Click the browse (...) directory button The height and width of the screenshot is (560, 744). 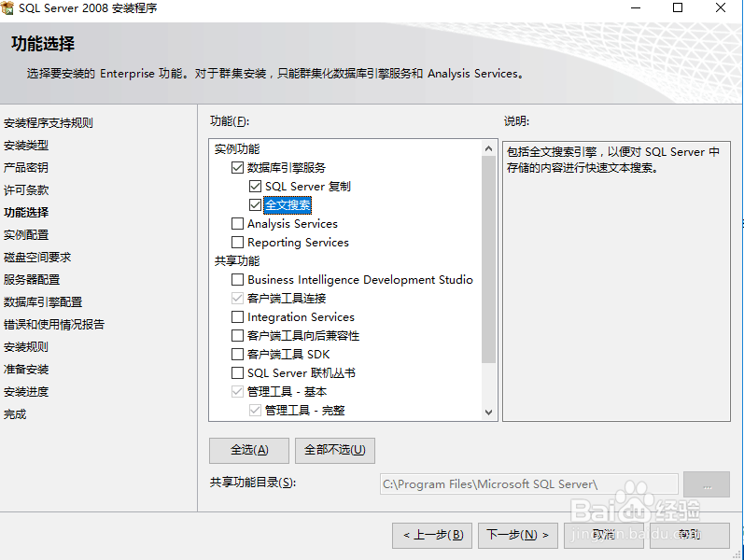pyautogui.click(x=707, y=484)
